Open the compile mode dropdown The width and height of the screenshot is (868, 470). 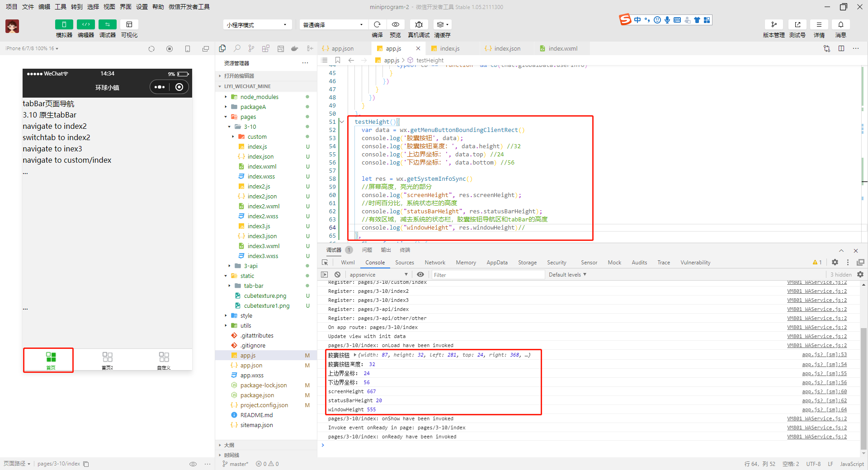pos(333,25)
